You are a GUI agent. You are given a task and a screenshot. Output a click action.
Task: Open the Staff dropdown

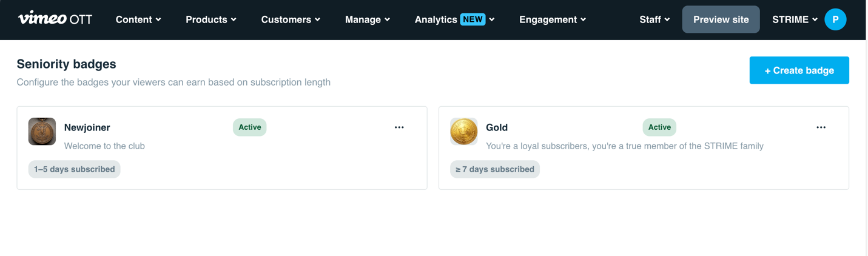pos(654,19)
